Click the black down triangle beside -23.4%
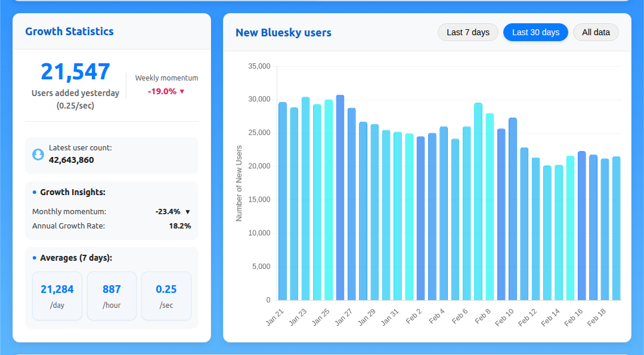The width and height of the screenshot is (644, 355). pyautogui.click(x=187, y=212)
